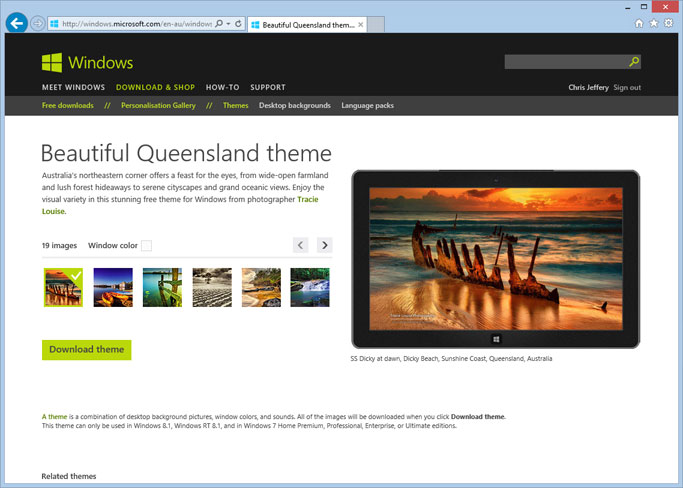Open the address bar dropdown arrow

[229, 24]
